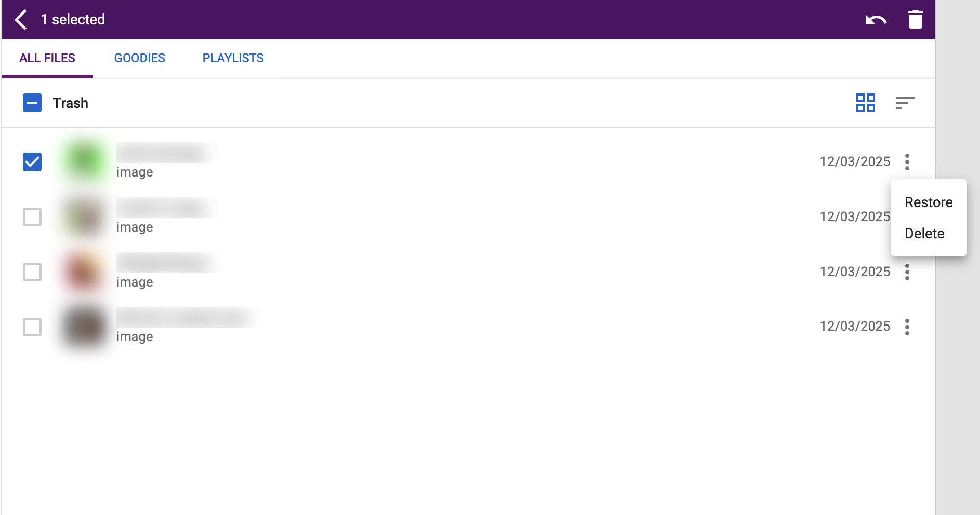Open the three-dot menu for the green thumbnail row
The image size is (980, 515).
point(907,162)
